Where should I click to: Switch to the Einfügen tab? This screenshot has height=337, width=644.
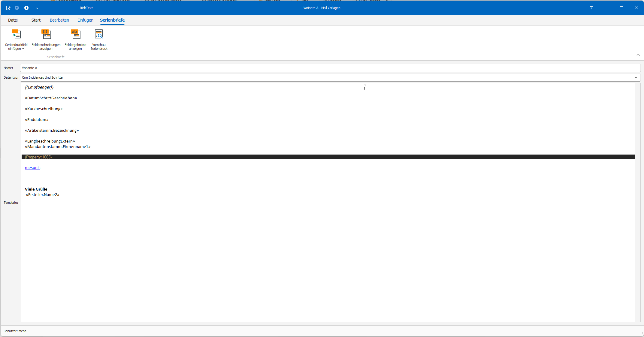pos(85,20)
